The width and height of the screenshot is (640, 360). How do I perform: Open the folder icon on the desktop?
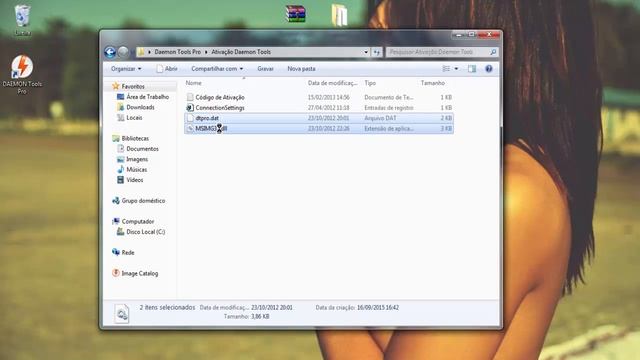339,15
